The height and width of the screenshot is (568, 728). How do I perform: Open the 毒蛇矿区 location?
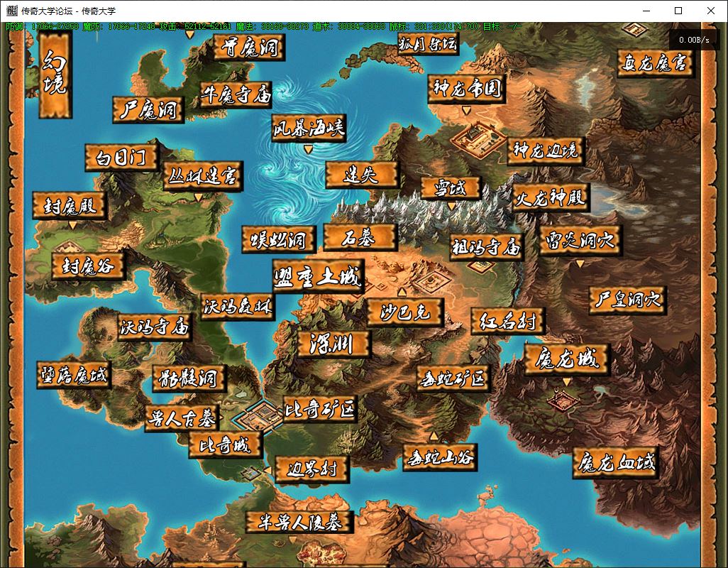pos(453,379)
